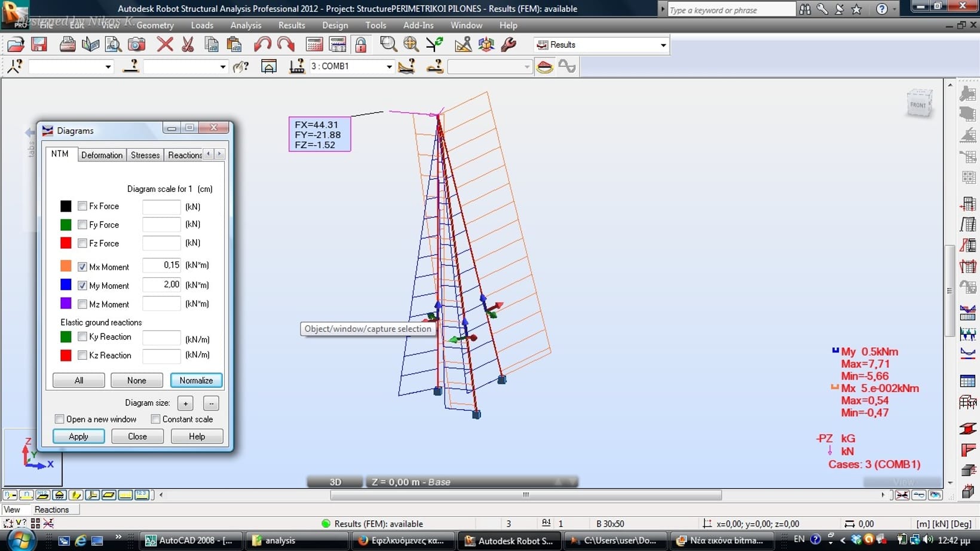Viewport: 980px width, 551px height.
Task: Open the empty node selection dropdown
Action: [108, 67]
